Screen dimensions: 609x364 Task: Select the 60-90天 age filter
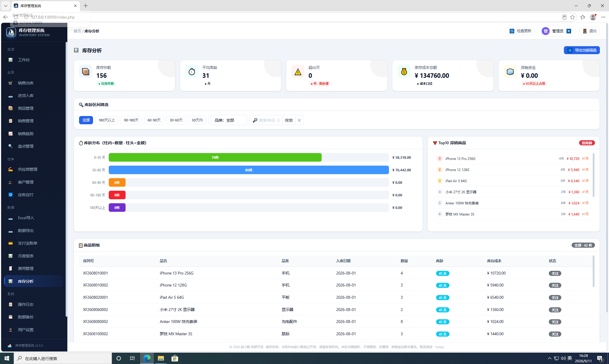[154, 120]
